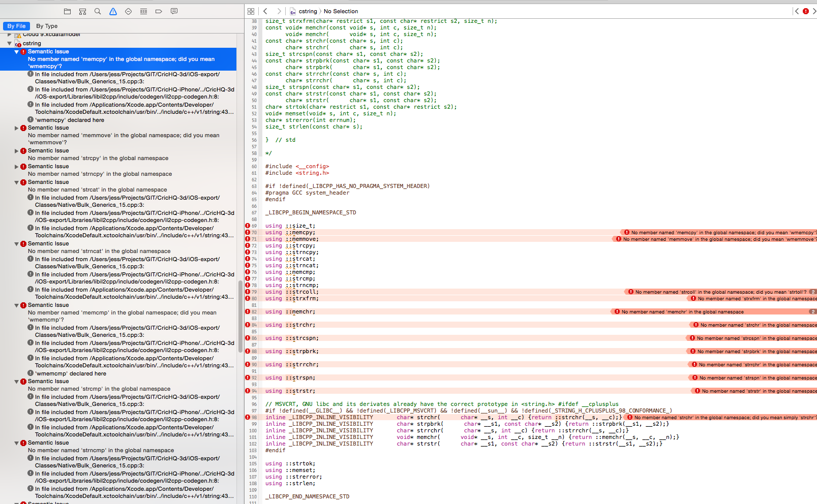817x504 pixels.
Task: Open the No Selection jump bar menu
Action: coord(341,11)
